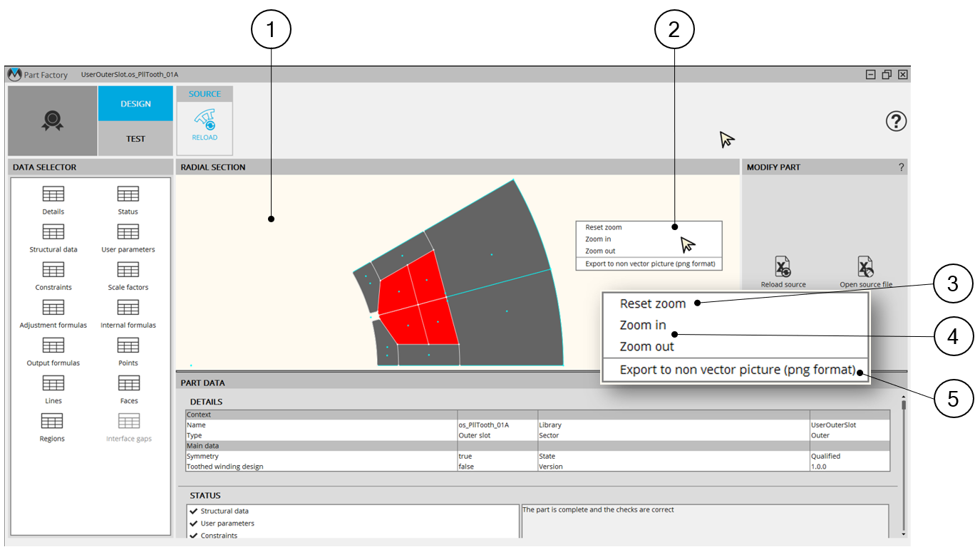980x552 pixels.
Task: Switch to the DESIGN tab
Action: click(x=135, y=104)
